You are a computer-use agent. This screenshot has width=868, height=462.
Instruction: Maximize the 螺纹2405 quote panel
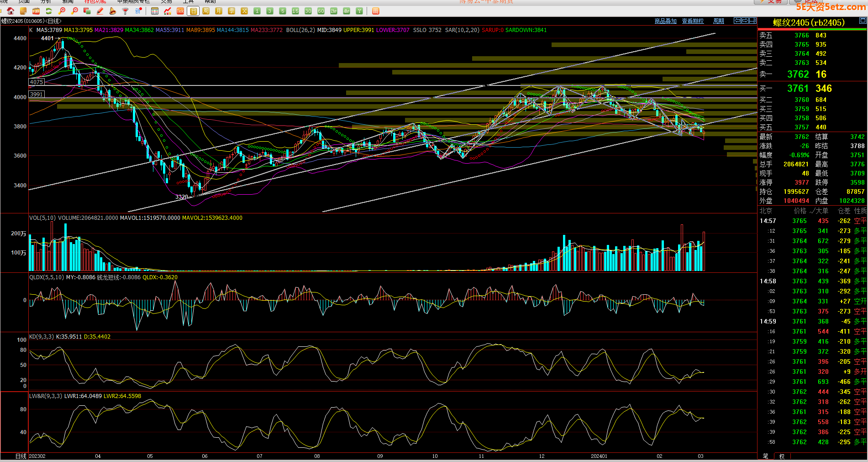coord(863,21)
